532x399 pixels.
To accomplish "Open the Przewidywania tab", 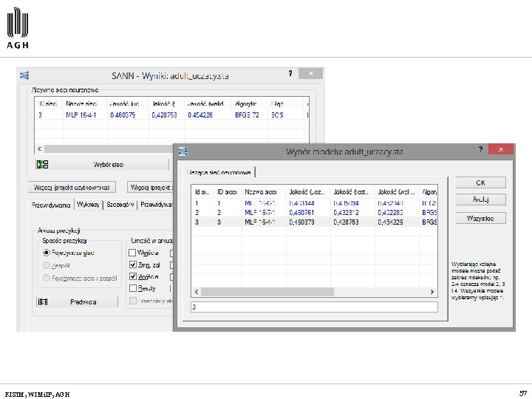I will tap(51, 205).
